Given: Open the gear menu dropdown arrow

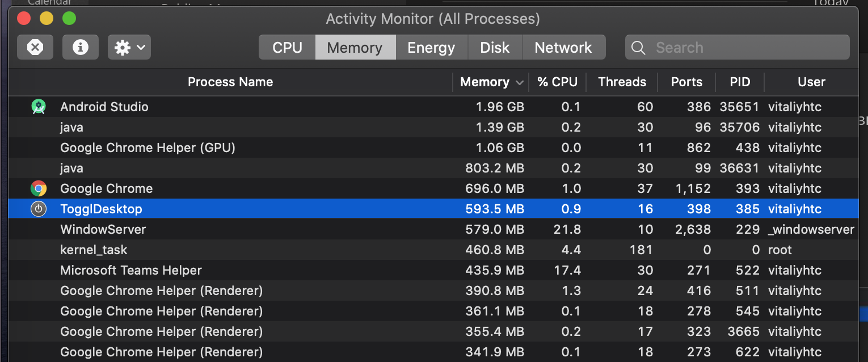Looking at the screenshot, I should click(141, 48).
